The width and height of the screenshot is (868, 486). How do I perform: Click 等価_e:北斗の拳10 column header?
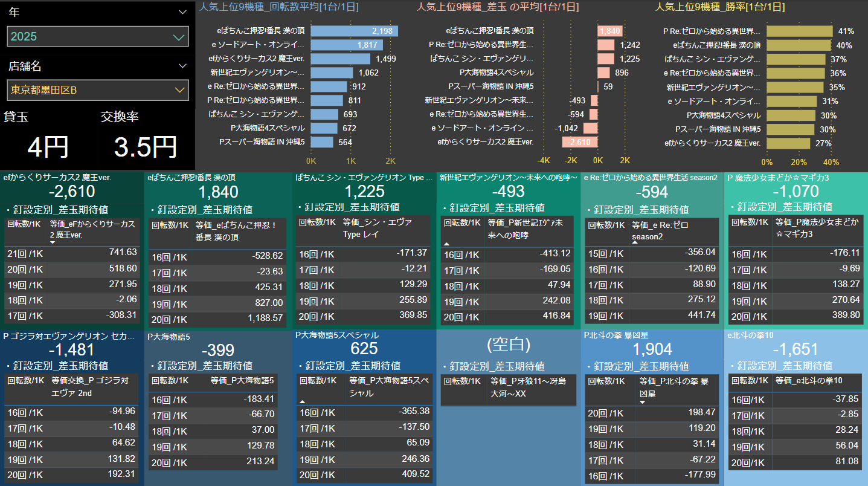pyautogui.click(x=808, y=381)
